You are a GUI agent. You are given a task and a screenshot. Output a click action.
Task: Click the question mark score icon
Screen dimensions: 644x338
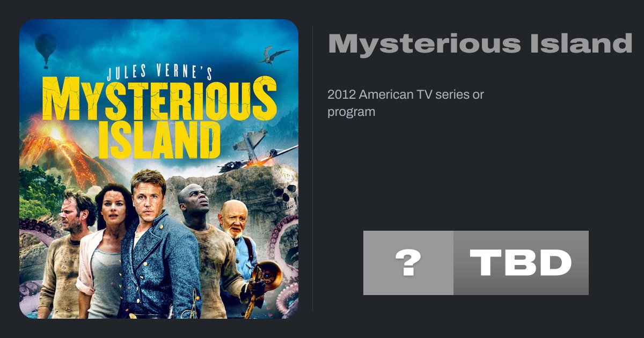click(x=408, y=263)
